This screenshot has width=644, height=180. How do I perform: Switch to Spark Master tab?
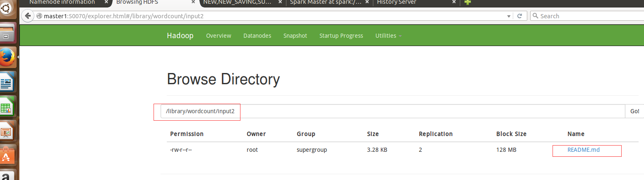(326, 2)
